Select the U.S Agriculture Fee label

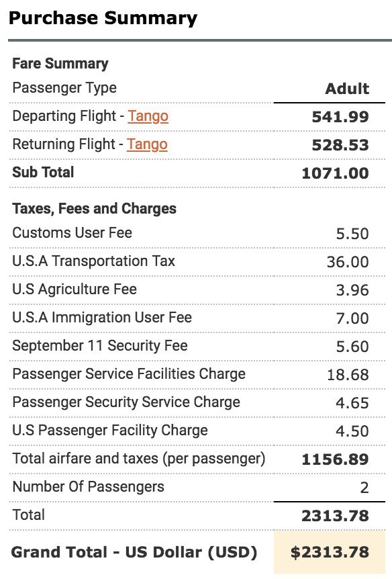(75, 289)
